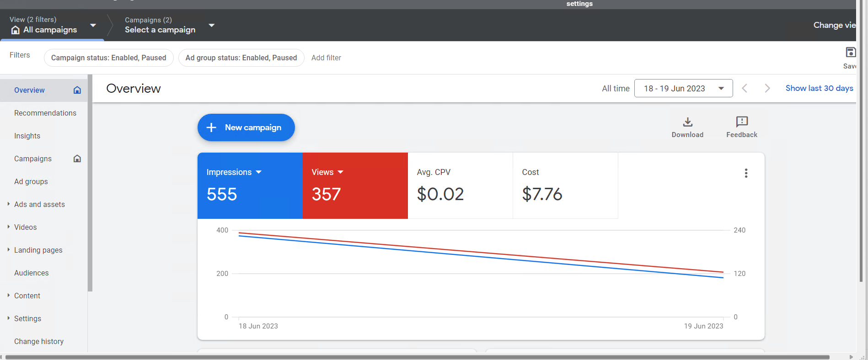868x360 pixels.
Task: Open the three-dot menu on scorecard
Action: click(746, 173)
